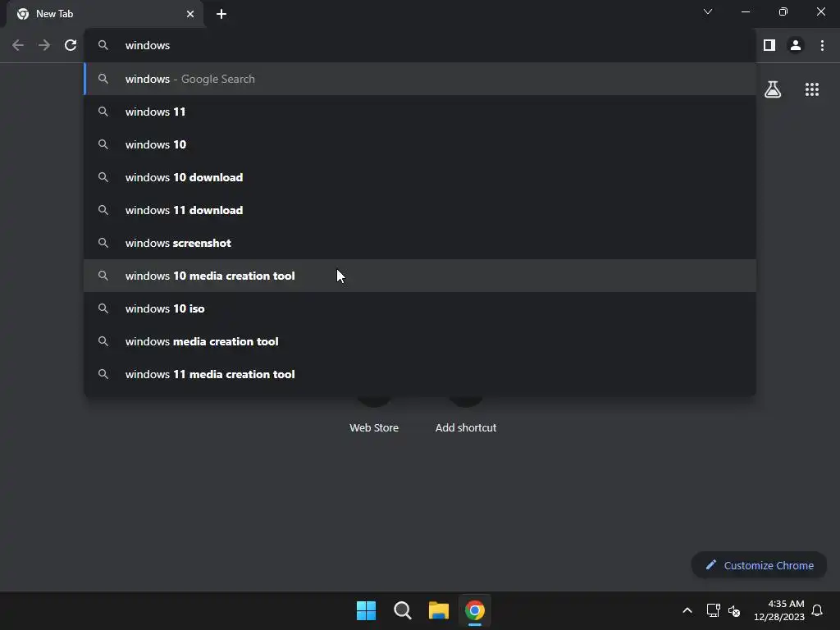Click the Chrome taskbar icon
Image resolution: width=840 pixels, height=630 pixels.
click(x=475, y=610)
